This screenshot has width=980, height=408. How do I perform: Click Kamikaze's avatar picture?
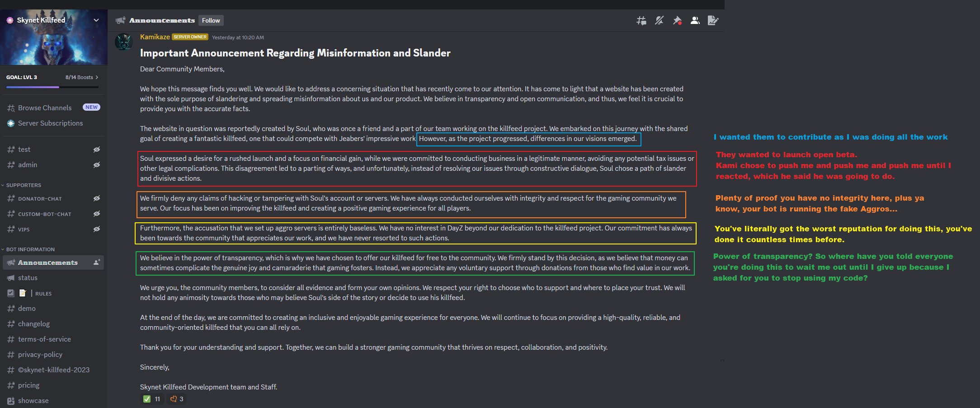coord(123,42)
